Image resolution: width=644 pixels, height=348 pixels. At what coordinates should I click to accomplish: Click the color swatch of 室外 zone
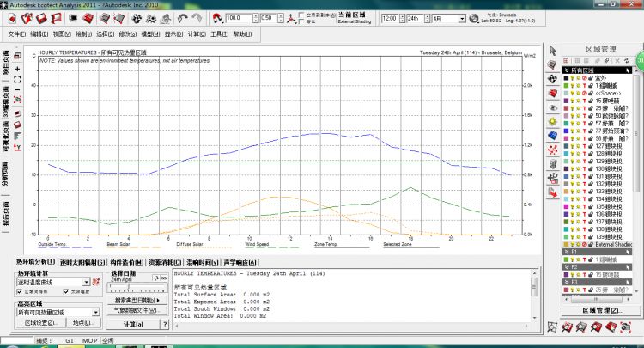[566, 78]
